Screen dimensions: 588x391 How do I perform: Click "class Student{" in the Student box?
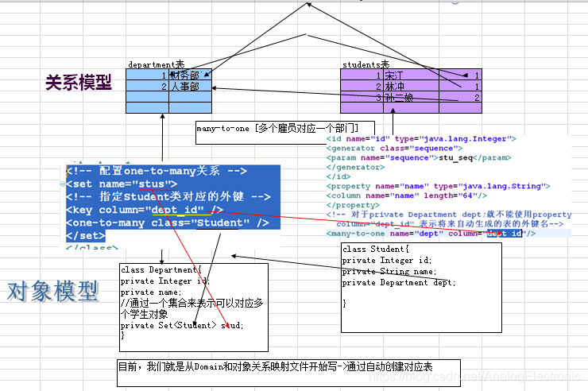[375, 249]
